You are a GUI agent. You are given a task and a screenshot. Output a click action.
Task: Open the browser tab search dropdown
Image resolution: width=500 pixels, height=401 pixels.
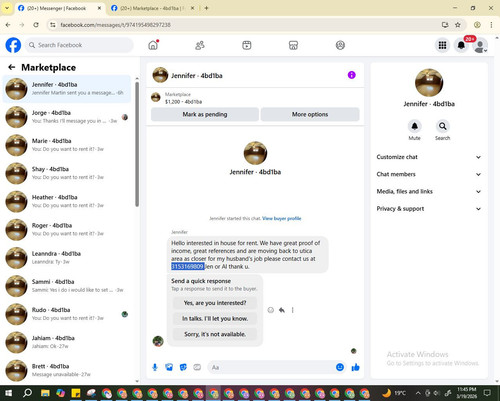(x=7, y=8)
